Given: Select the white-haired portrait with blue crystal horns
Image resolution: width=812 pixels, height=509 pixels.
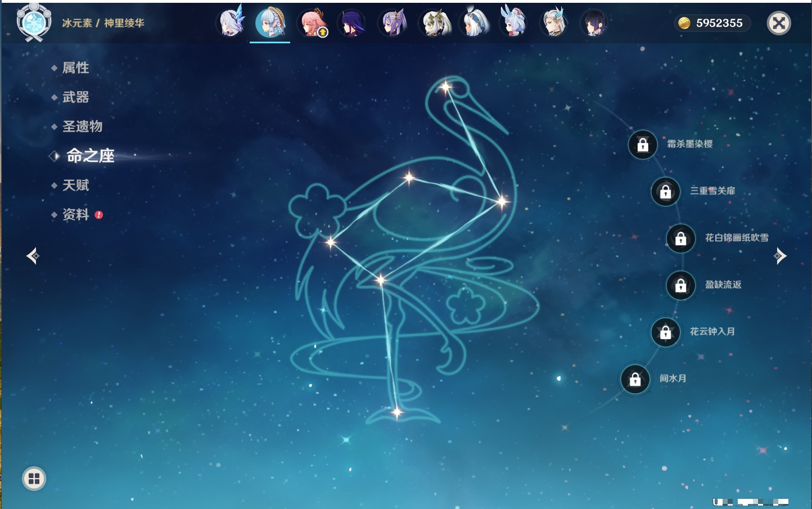Looking at the screenshot, I should 231,23.
